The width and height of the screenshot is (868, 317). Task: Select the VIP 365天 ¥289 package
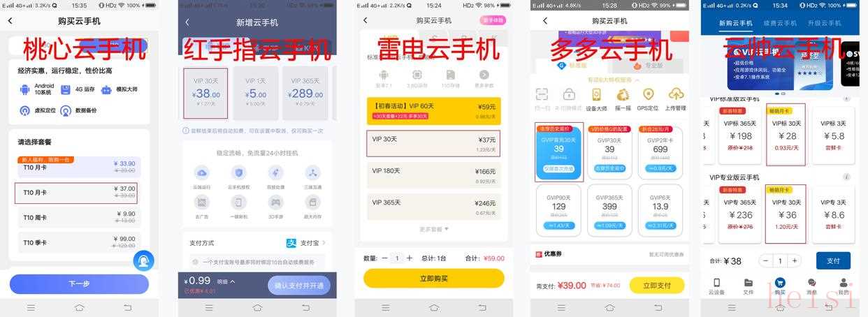pyautogui.click(x=308, y=92)
